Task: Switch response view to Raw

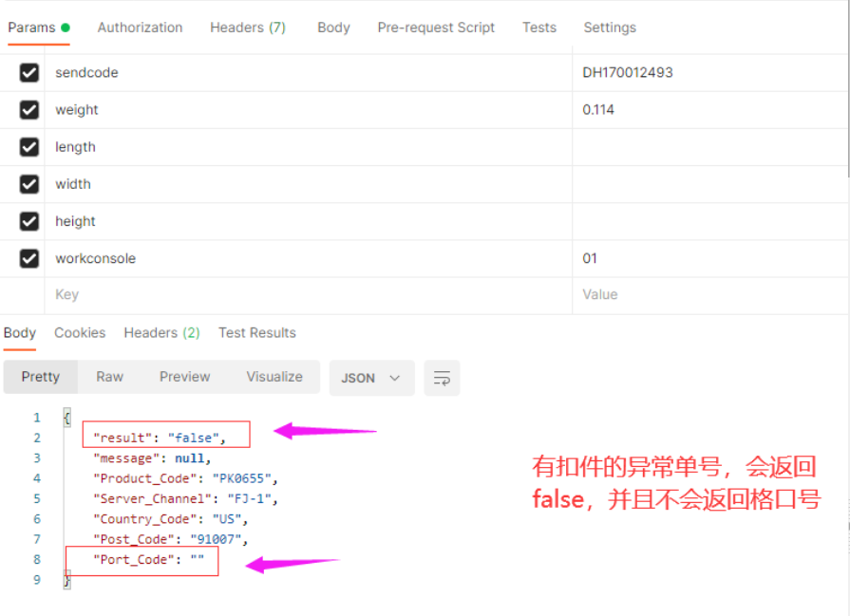Action: coord(109,377)
